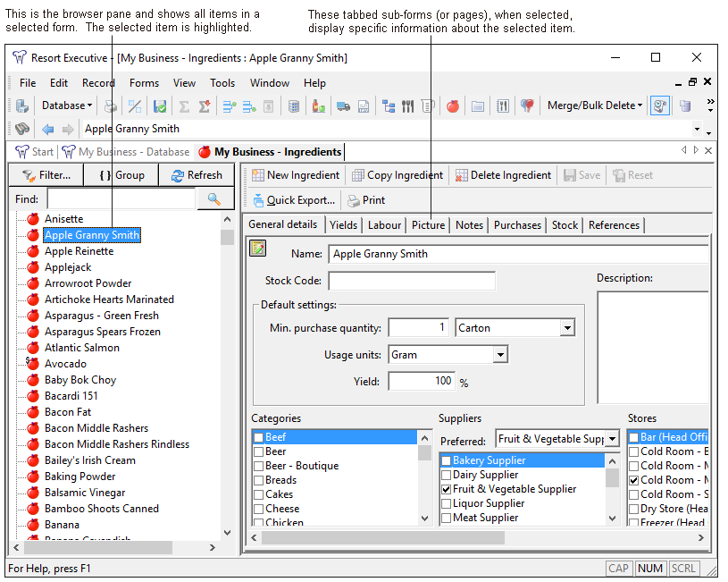
Task: Click the Quick Export button
Action: 294,200
